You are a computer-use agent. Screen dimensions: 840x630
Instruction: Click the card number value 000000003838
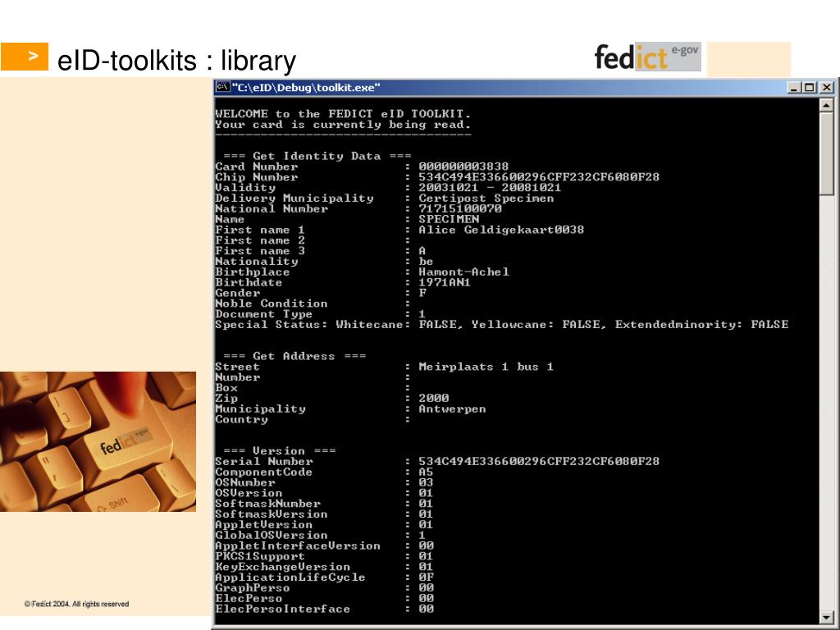(463, 167)
